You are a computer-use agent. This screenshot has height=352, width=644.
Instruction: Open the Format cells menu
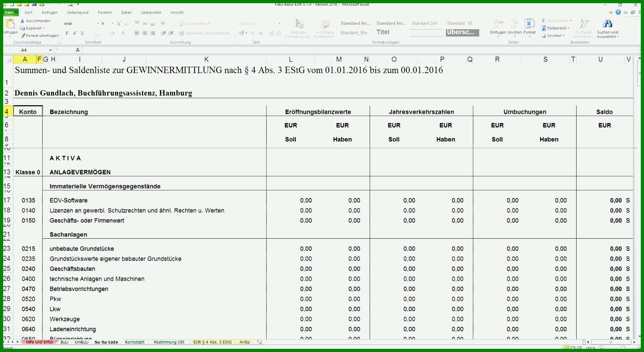coord(529,28)
